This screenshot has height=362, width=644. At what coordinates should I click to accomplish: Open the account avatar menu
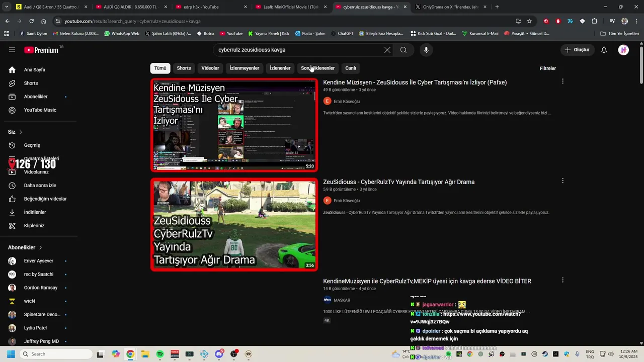point(623,50)
